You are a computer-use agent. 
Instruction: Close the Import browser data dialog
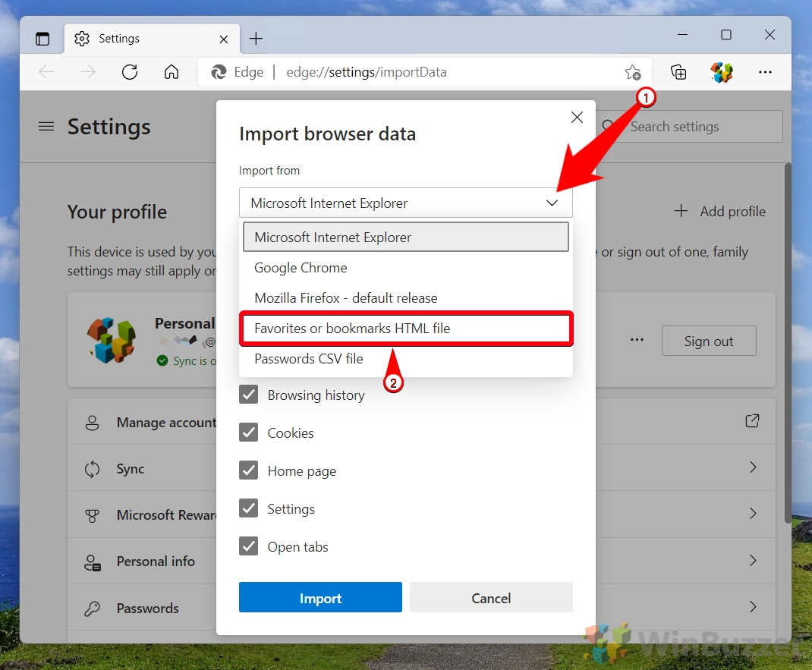tap(577, 118)
